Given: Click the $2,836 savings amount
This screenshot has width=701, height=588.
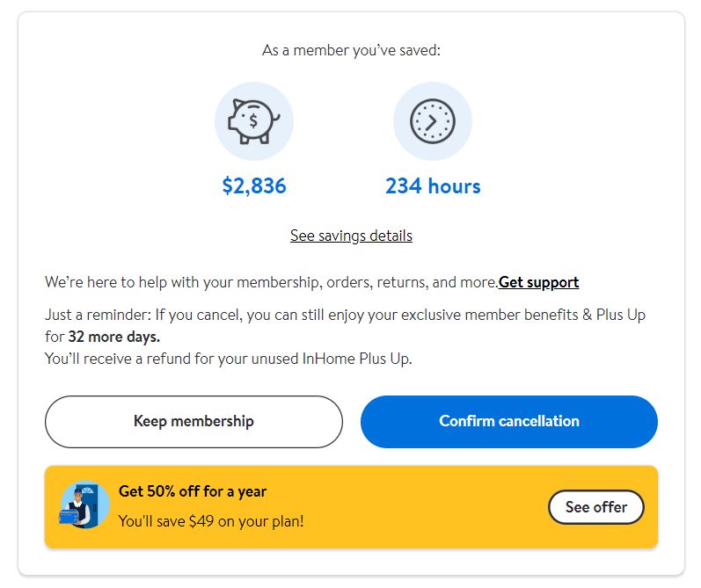Looking at the screenshot, I should 254,186.
